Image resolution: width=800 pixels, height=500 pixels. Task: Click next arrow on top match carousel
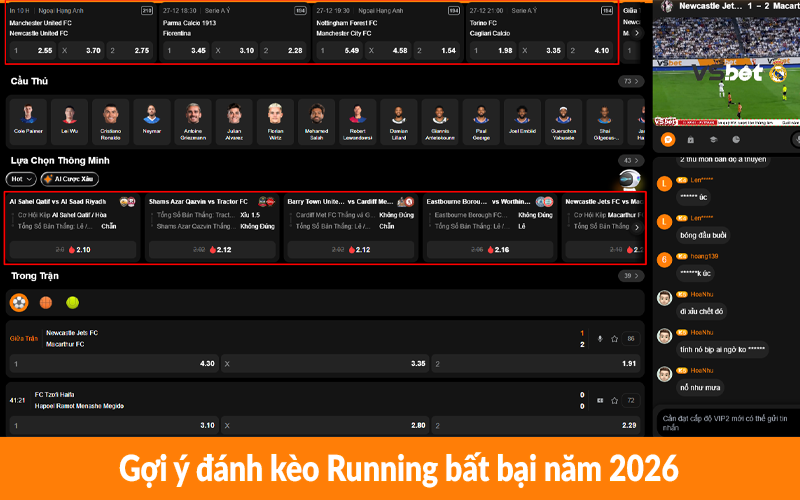[x=636, y=33]
